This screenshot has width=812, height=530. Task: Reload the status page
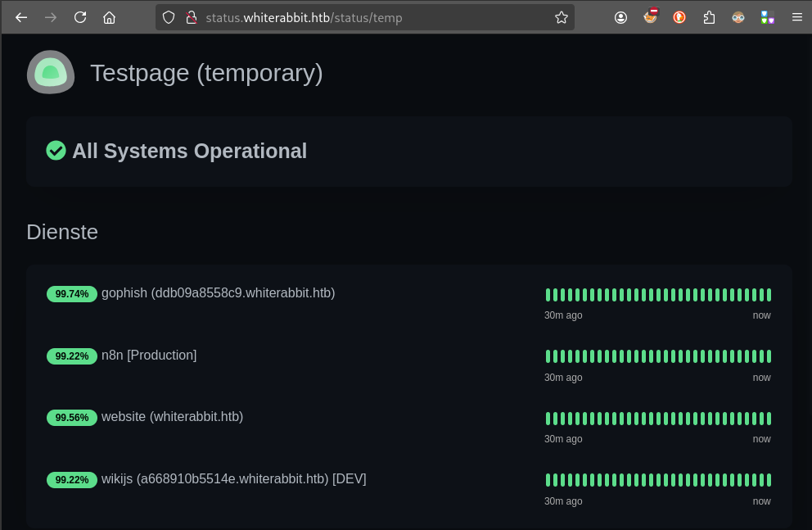point(79,16)
